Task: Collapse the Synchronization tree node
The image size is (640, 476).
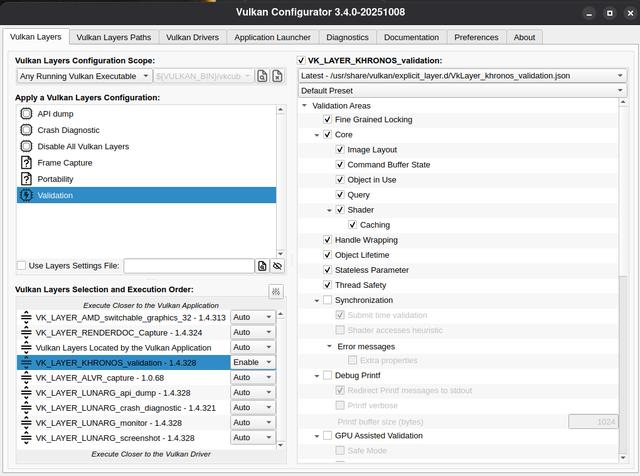Action: (x=317, y=300)
